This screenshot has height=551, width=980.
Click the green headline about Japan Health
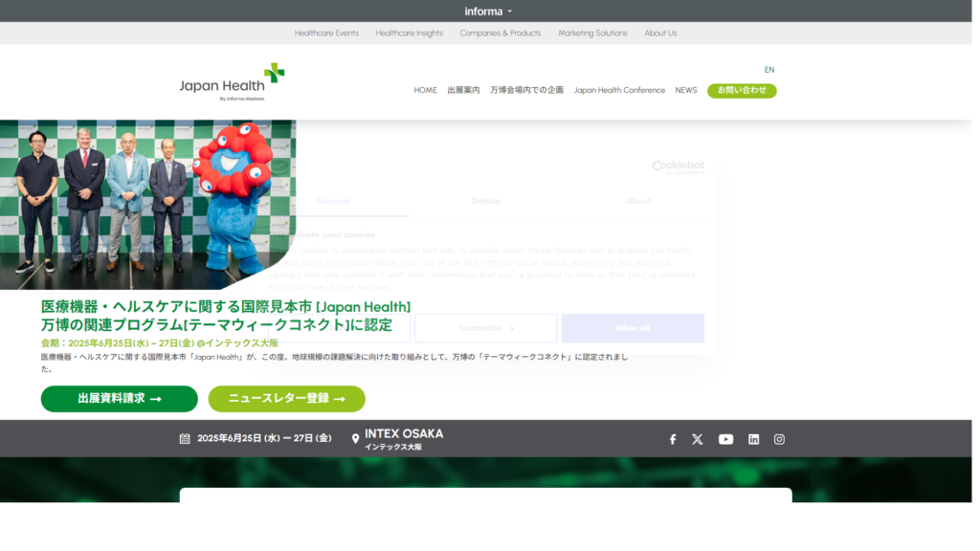(226, 316)
